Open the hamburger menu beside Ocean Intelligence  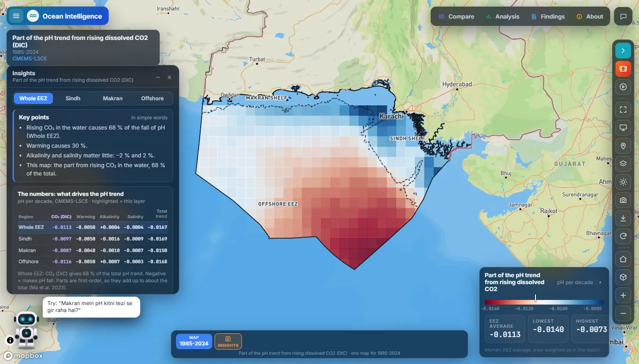pyautogui.click(x=16, y=16)
